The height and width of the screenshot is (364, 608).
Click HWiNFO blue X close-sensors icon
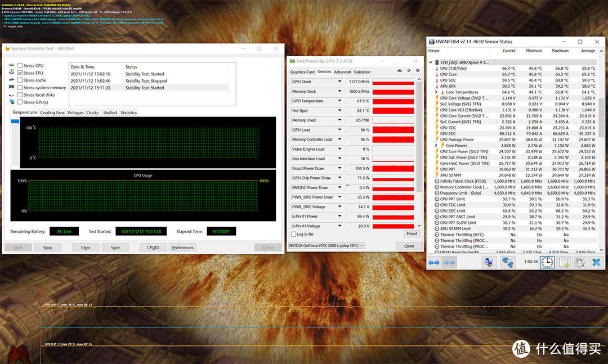[594, 262]
